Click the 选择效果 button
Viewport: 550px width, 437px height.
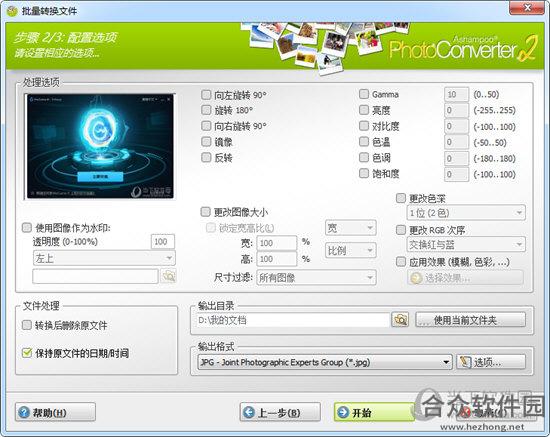pos(465,278)
